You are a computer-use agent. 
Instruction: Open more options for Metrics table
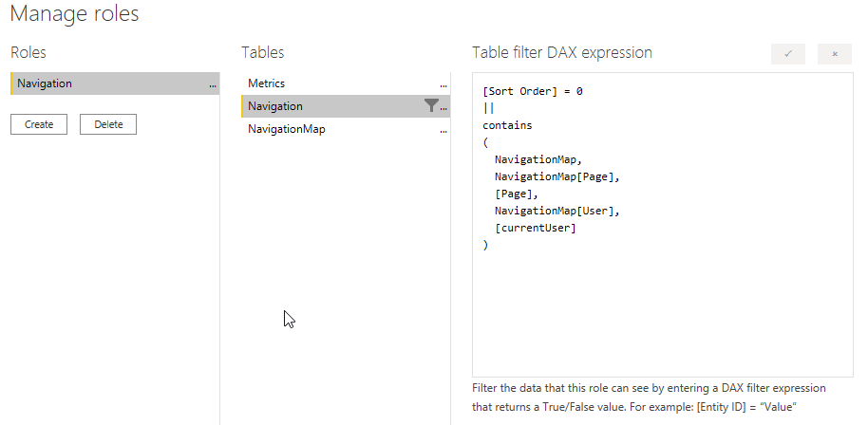[x=443, y=84]
